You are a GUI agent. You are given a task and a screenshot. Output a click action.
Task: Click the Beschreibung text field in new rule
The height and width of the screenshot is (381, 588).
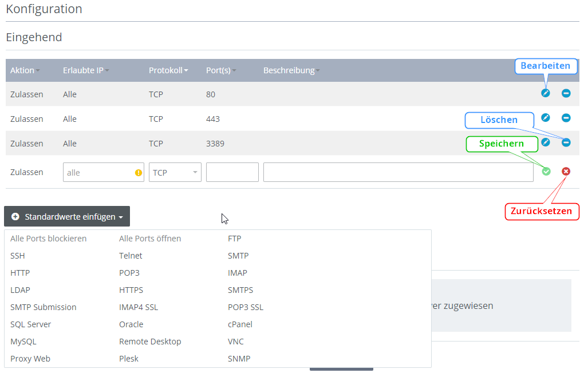tap(398, 172)
